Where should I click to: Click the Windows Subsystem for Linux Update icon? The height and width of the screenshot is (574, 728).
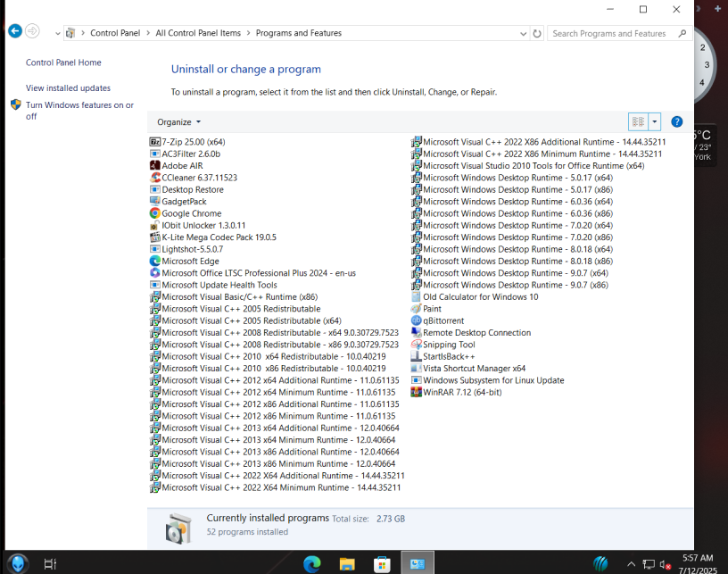click(x=416, y=380)
